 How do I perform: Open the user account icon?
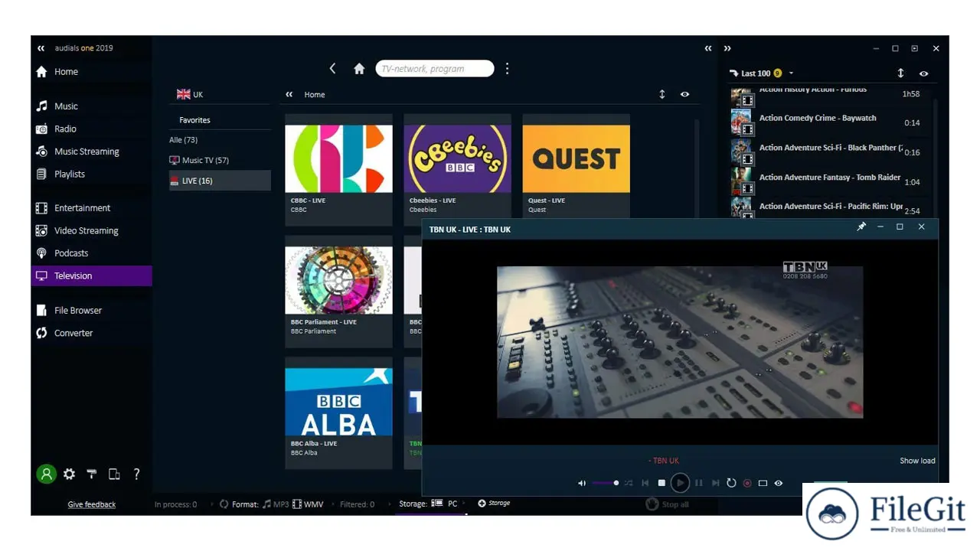pyautogui.click(x=46, y=474)
